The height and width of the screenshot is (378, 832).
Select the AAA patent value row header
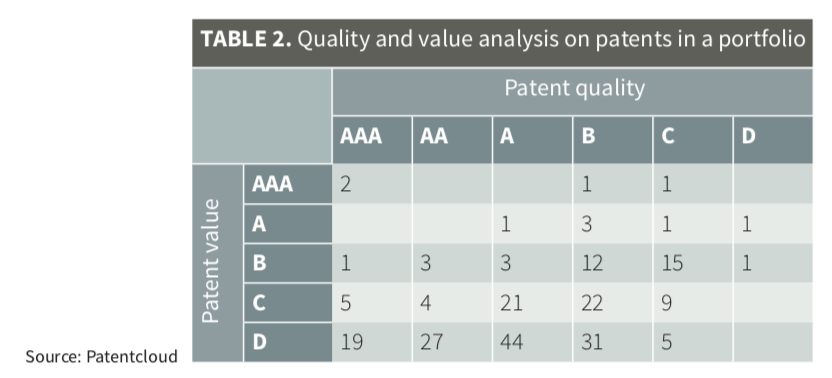tap(288, 184)
